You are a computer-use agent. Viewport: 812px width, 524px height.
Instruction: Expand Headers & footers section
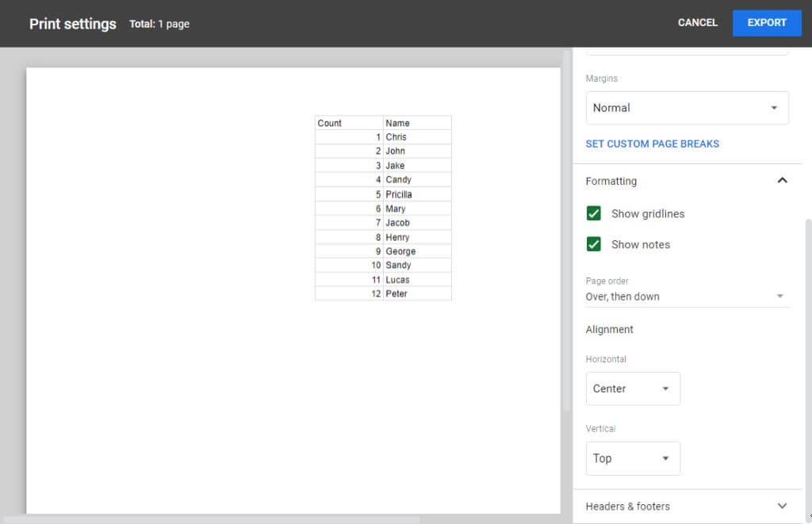[x=688, y=507]
